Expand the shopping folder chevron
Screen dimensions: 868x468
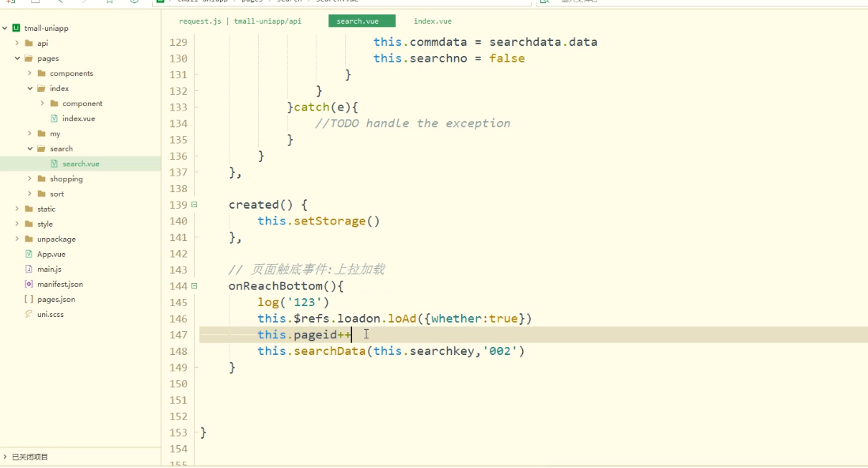coord(29,179)
